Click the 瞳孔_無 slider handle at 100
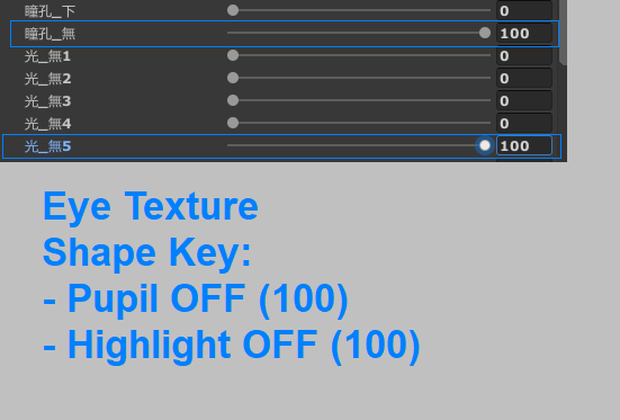620x420 pixels. (484, 33)
